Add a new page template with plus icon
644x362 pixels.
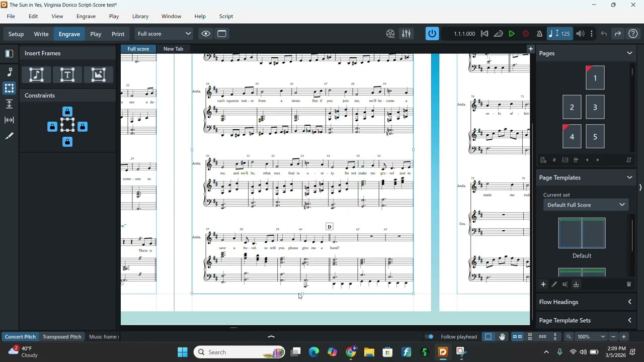pyautogui.click(x=543, y=285)
